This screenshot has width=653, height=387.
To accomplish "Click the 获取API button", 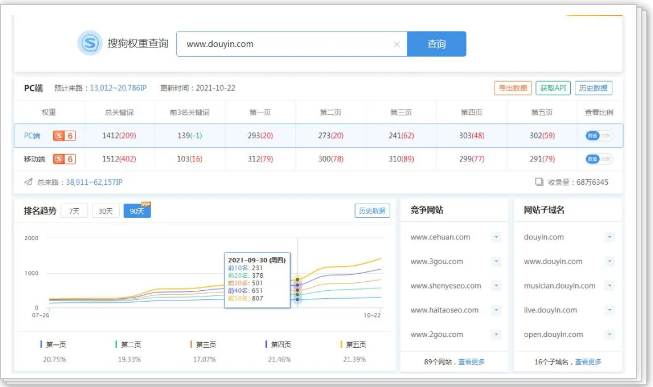I will point(553,88).
